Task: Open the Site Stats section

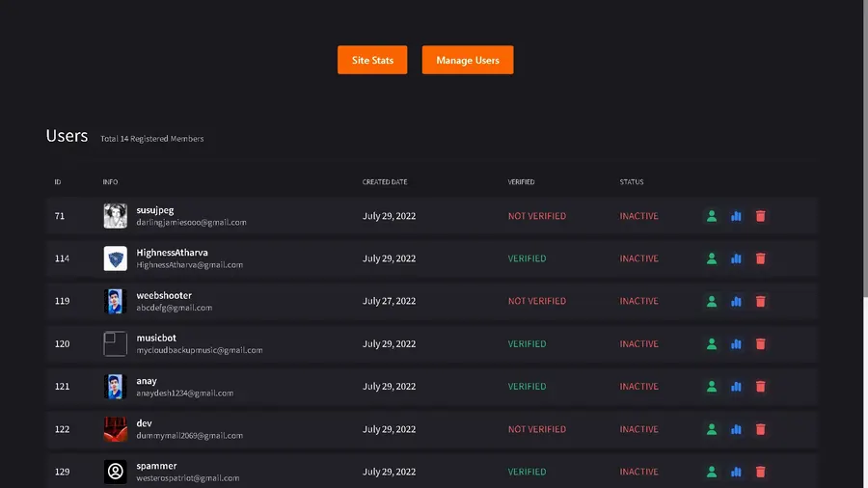Action: click(x=372, y=60)
